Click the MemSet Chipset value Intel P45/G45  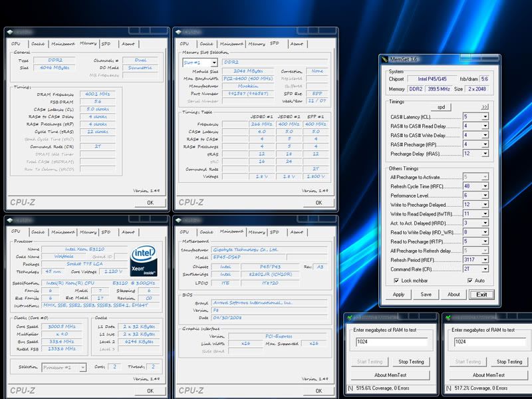(x=432, y=78)
